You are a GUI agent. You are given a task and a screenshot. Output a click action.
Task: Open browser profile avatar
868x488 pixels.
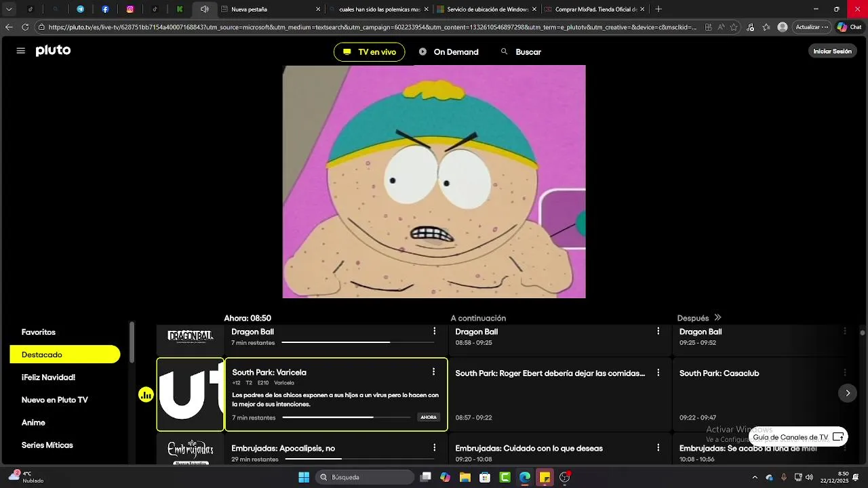783,27
